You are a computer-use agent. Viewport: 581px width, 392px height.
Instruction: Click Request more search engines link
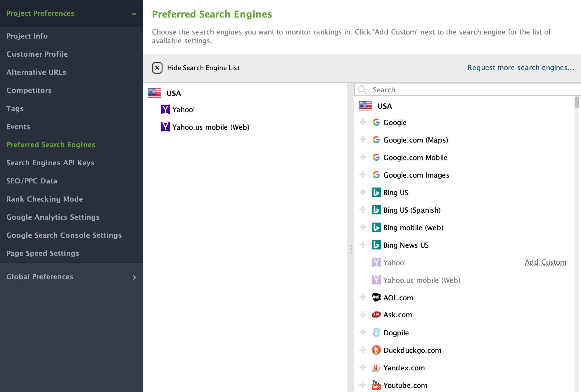[x=521, y=68]
